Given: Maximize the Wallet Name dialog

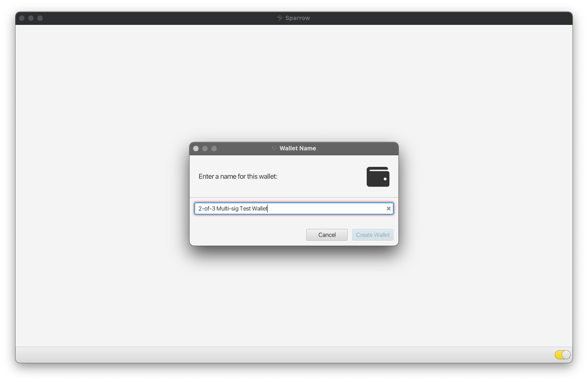Looking at the screenshot, I should point(214,148).
